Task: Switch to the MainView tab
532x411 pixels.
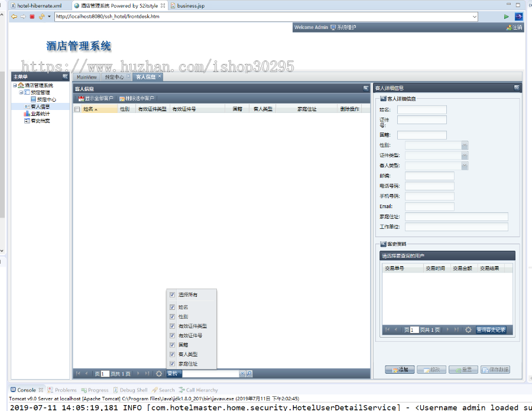Action: coord(86,77)
